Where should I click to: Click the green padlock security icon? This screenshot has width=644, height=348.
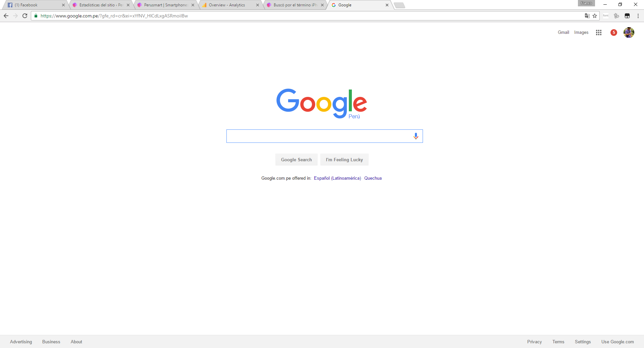pyautogui.click(x=36, y=16)
